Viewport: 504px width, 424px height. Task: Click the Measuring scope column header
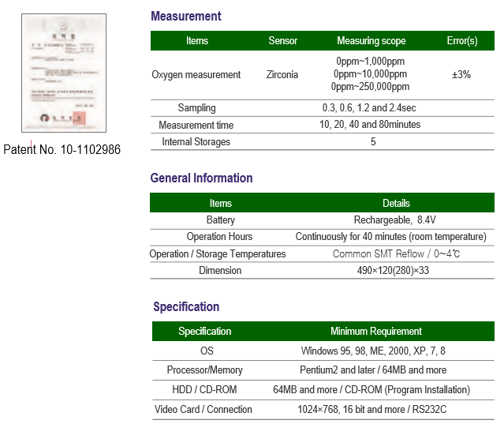click(371, 40)
